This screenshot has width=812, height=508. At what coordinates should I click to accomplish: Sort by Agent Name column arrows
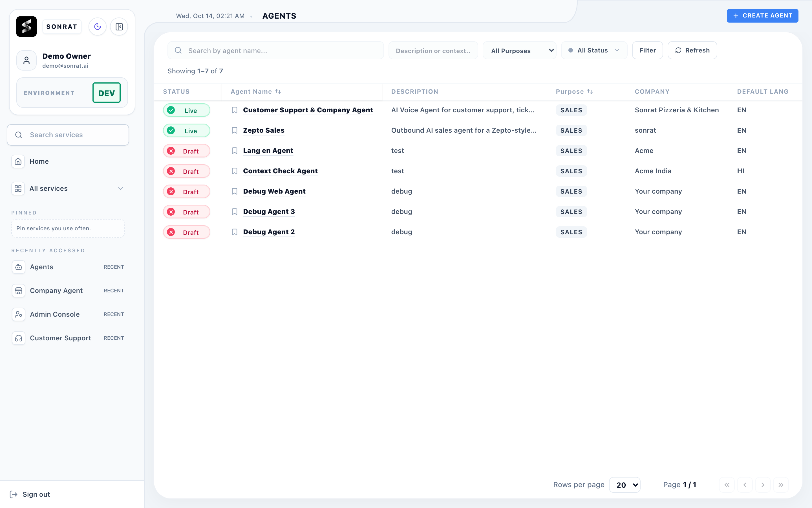(x=278, y=91)
